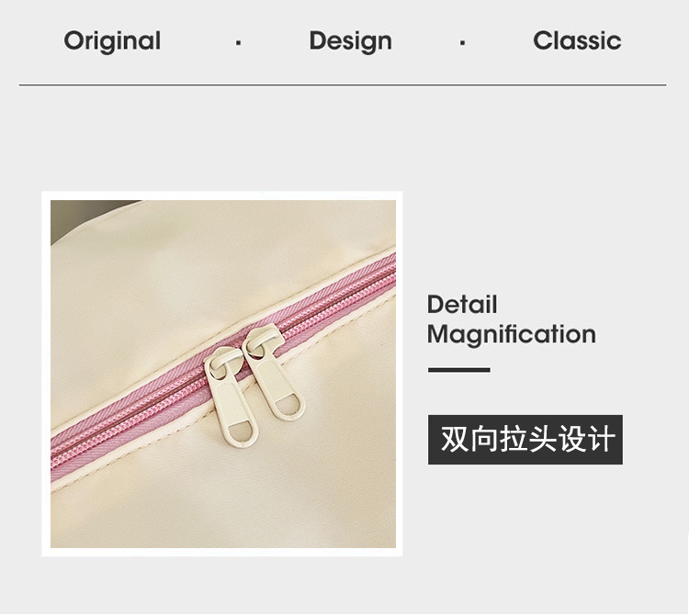
Task: Click the dot between Original and Design
Action: click(238, 42)
